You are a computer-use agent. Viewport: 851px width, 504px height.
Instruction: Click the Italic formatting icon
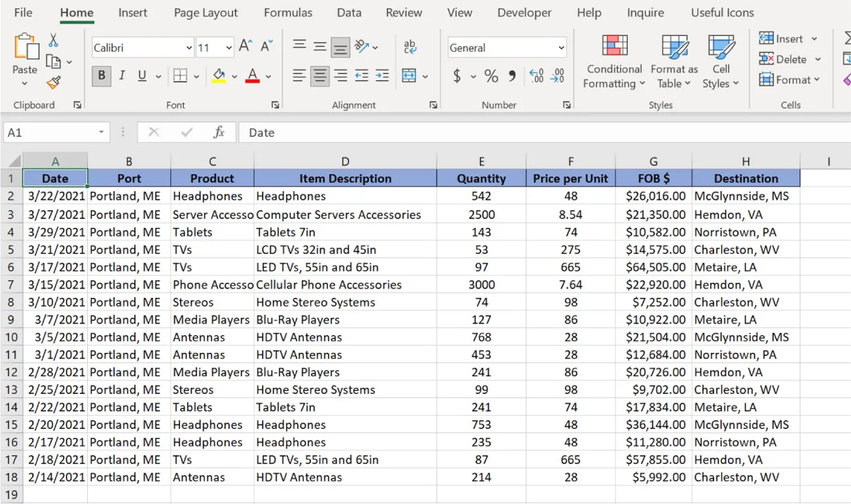(x=122, y=76)
